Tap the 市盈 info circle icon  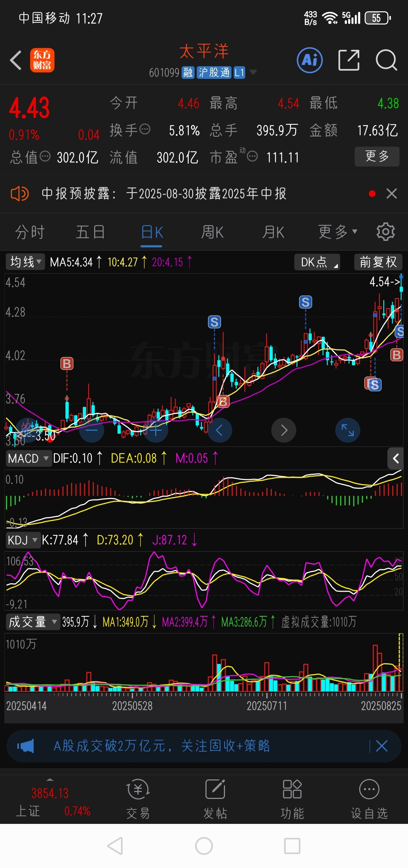252,157
